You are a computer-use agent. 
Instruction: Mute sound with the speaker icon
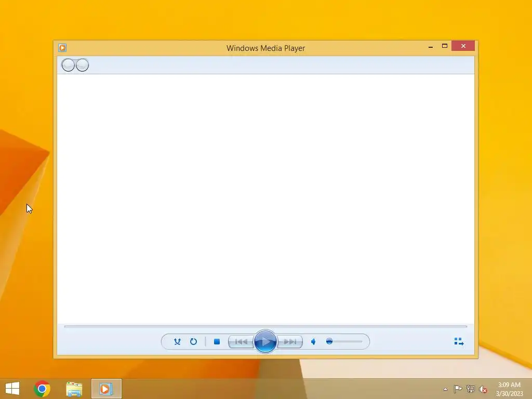pos(313,342)
